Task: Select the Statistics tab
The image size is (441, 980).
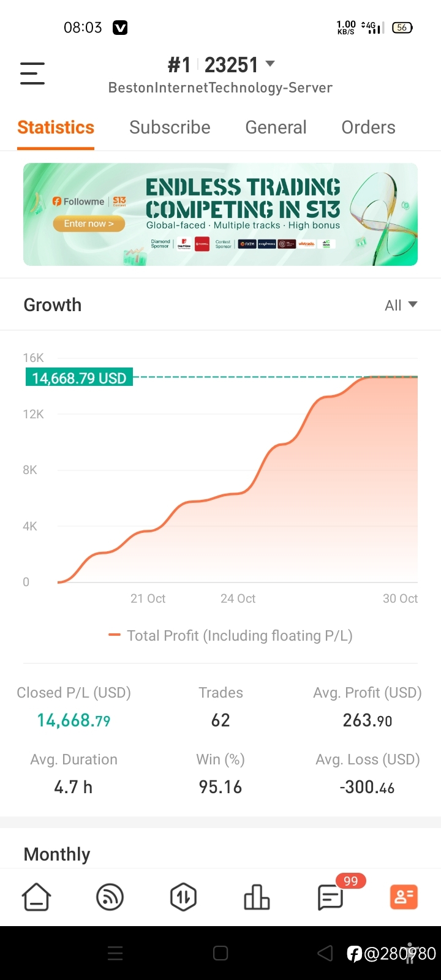Action: tap(56, 127)
